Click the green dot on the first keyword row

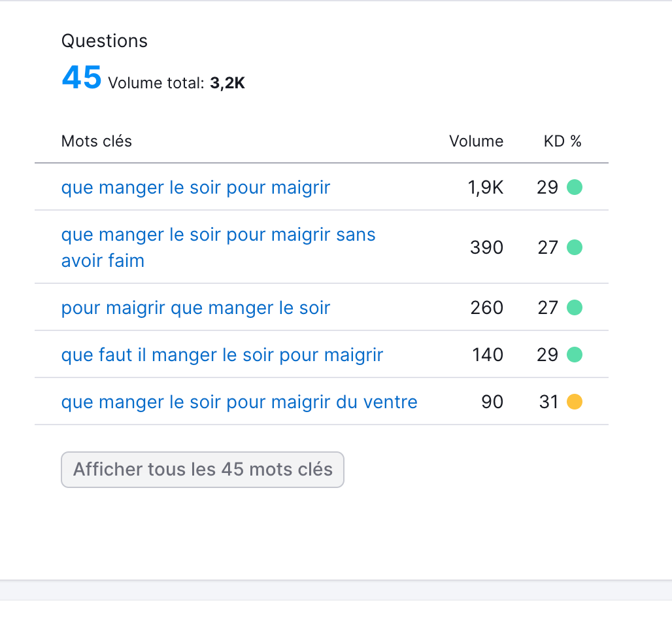pyautogui.click(x=575, y=187)
